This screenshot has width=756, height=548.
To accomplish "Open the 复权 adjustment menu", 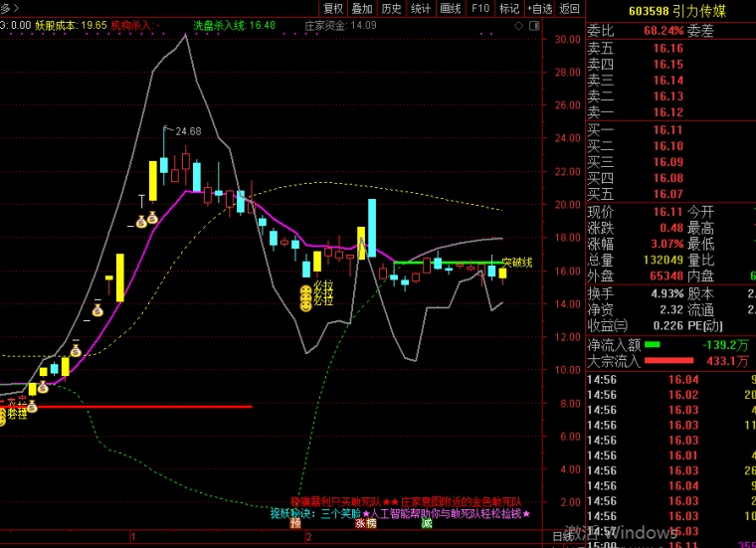I will click(x=333, y=8).
